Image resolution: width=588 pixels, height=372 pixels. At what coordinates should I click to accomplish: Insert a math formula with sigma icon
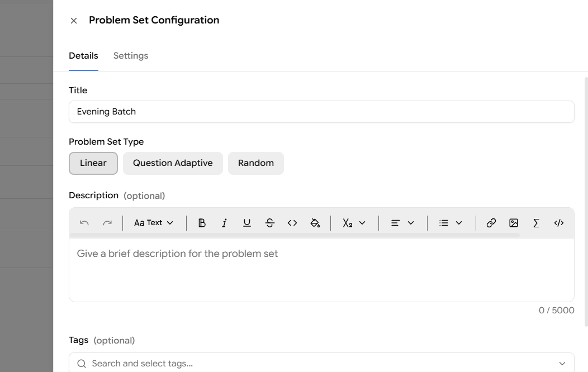point(536,223)
